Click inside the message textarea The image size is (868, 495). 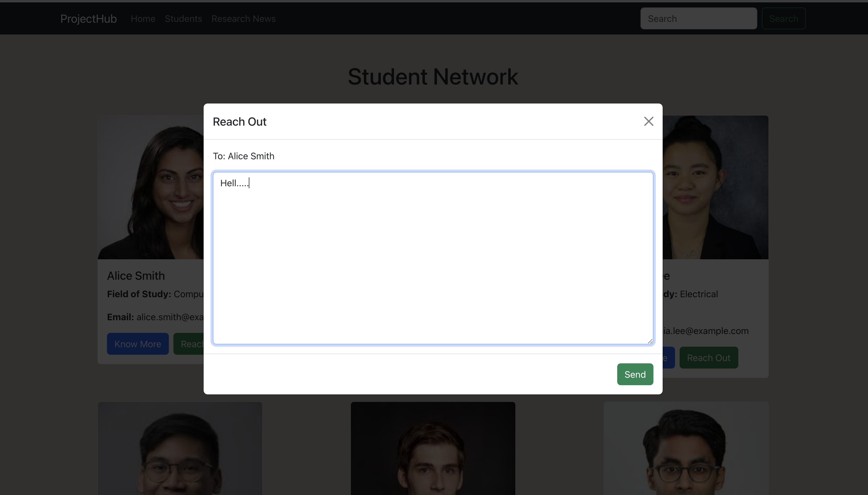coord(433,258)
